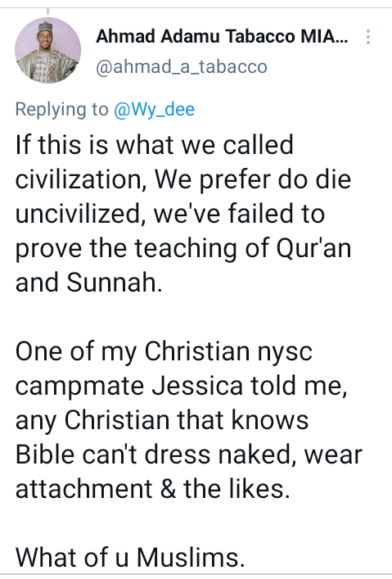Click the line 'attachment & the likes.'

tap(152, 489)
